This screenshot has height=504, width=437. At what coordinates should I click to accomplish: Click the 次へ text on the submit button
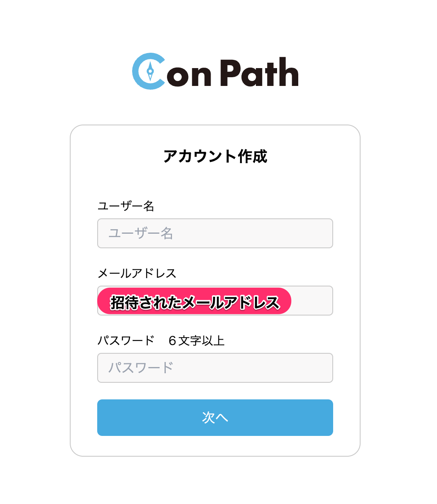[x=215, y=418]
